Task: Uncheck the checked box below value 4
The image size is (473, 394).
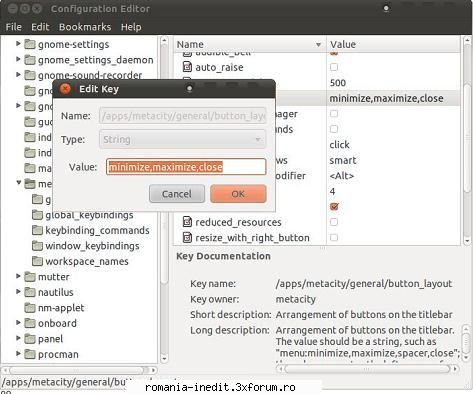Action: [x=334, y=206]
